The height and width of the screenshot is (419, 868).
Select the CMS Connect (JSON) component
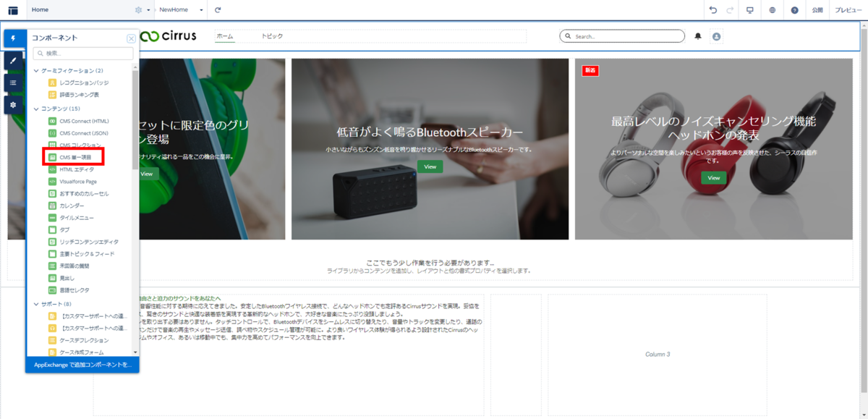tap(78, 133)
